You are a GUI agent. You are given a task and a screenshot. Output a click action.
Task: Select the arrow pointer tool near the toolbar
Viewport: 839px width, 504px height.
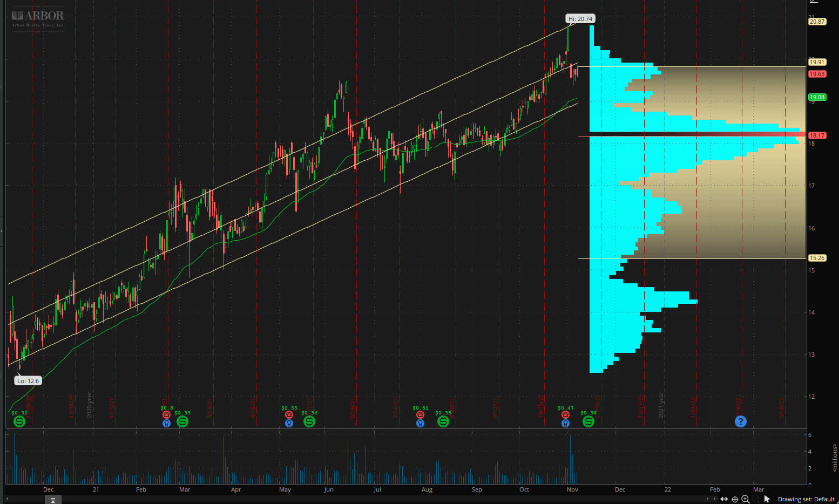pos(767,499)
